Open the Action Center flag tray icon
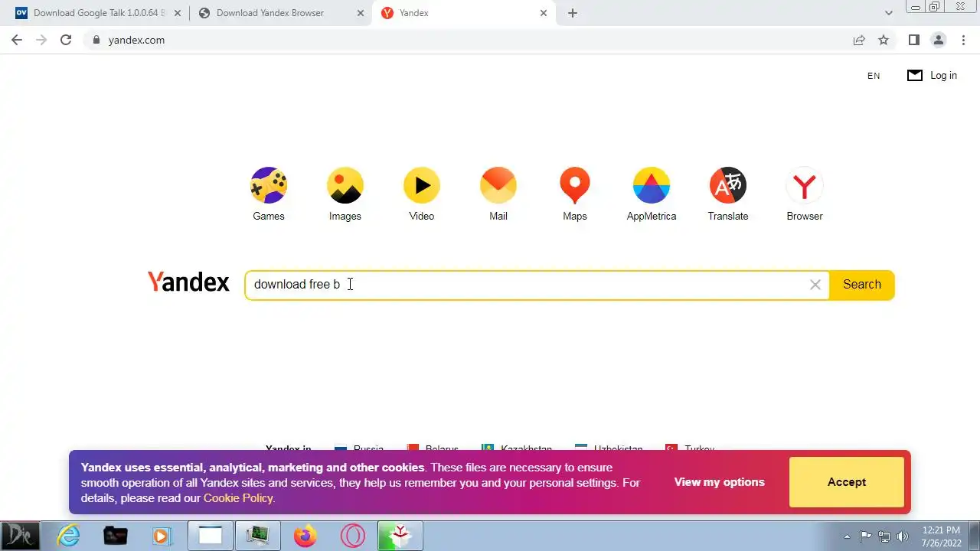980x551 pixels. [x=866, y=536]
